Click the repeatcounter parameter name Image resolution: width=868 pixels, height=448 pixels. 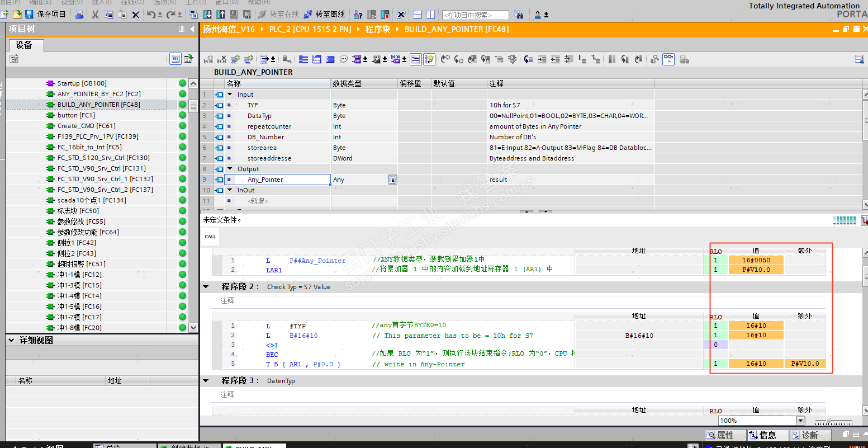[x=269, y=126]
